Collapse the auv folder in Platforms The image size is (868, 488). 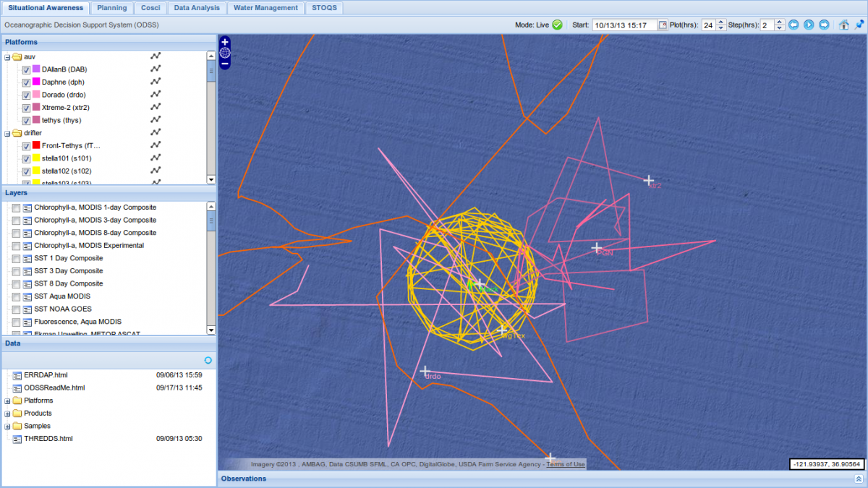click(x=8, y=57)
